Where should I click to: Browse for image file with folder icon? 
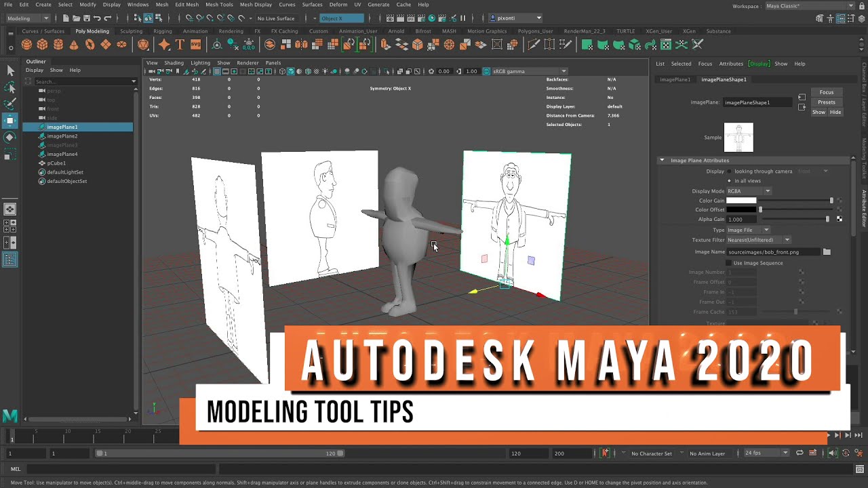[827, 252]
